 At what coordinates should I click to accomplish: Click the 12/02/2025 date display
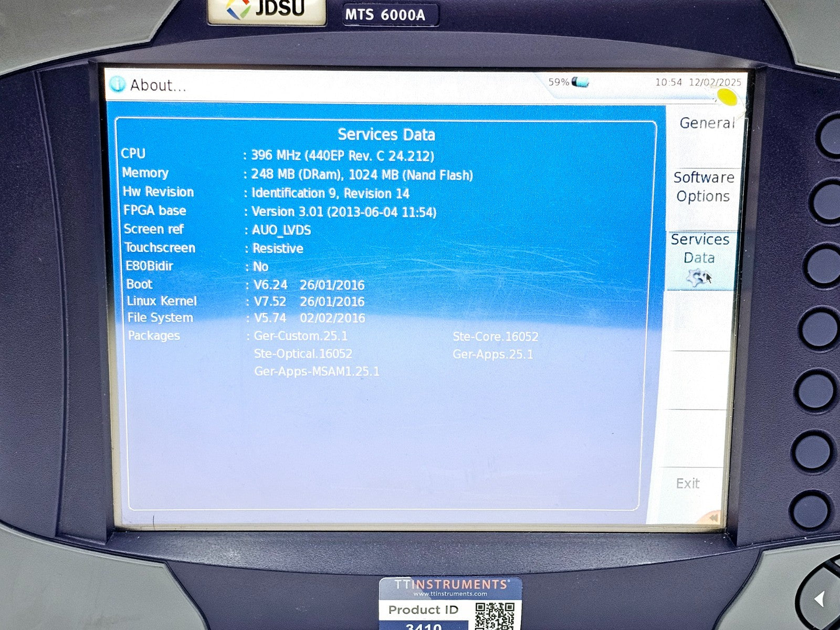pyautogui.click(x=715, y=82)
